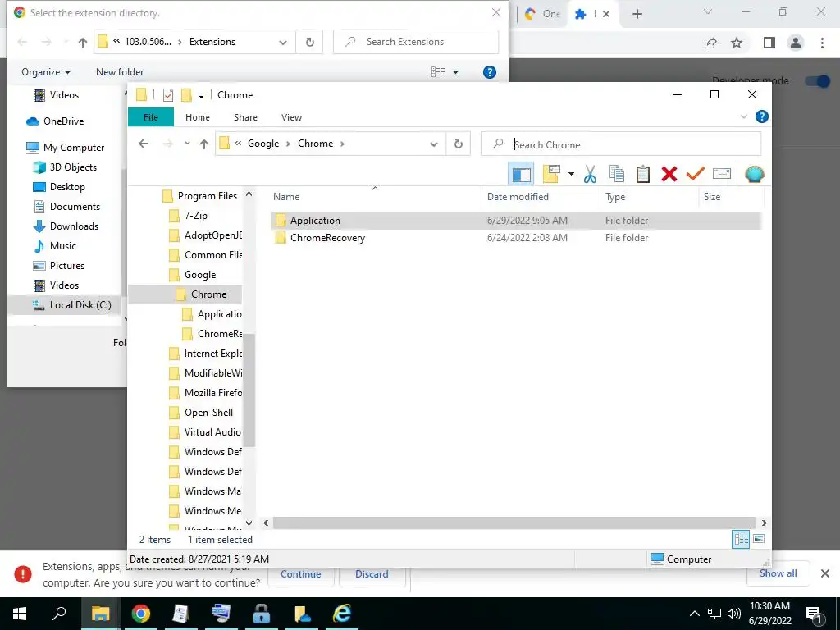Select Mozilla Firefox folder in tree
The image size is (840, 630).
tap(205, 393)
